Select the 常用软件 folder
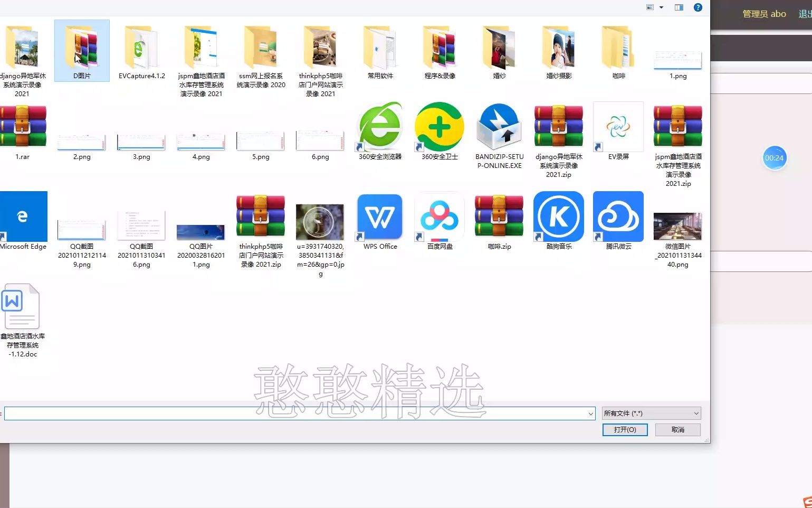 380,51
